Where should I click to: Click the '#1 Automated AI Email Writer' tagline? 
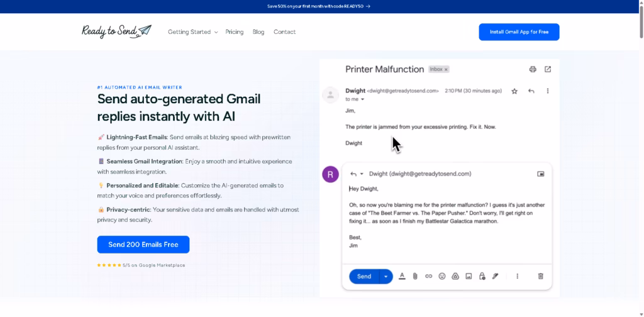coord(140,87)
